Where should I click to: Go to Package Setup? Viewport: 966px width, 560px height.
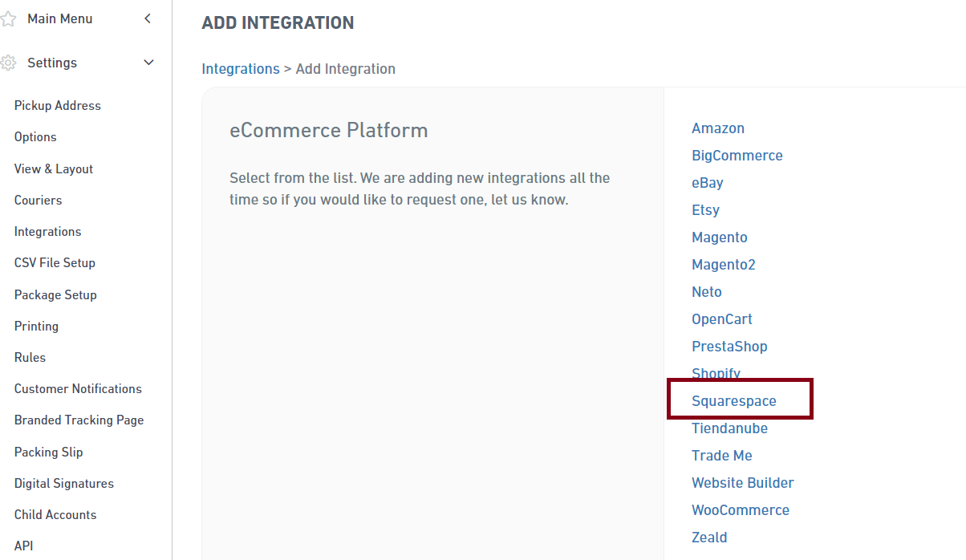[x=55, y=295]
